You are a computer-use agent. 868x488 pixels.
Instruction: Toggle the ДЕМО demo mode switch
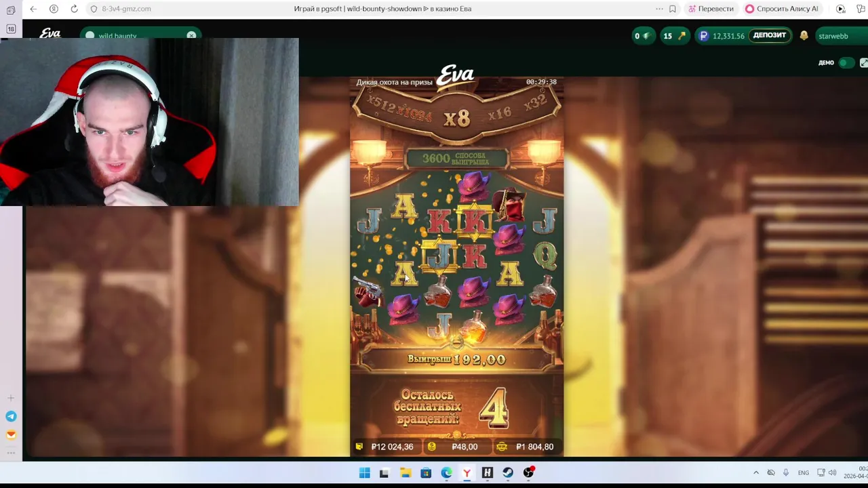click(x=846, y=62)
